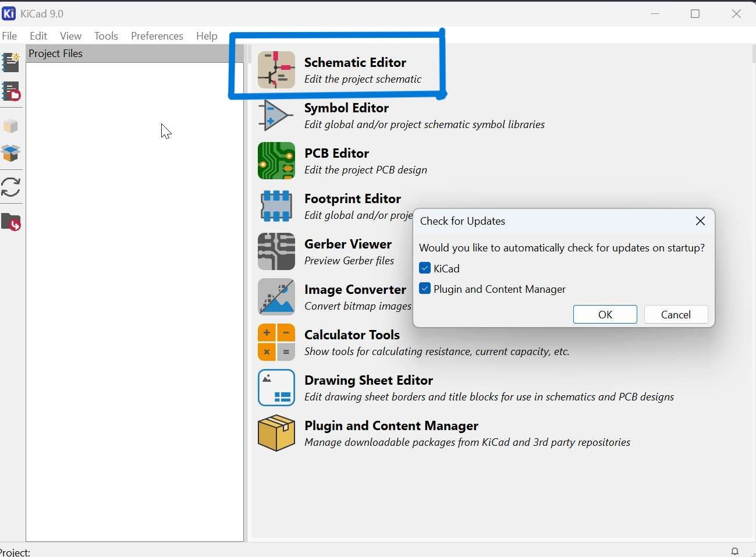Viewport: 756px width, 557px height.
Task: Click the PCB Editor title text
Action: coord(336,153)
